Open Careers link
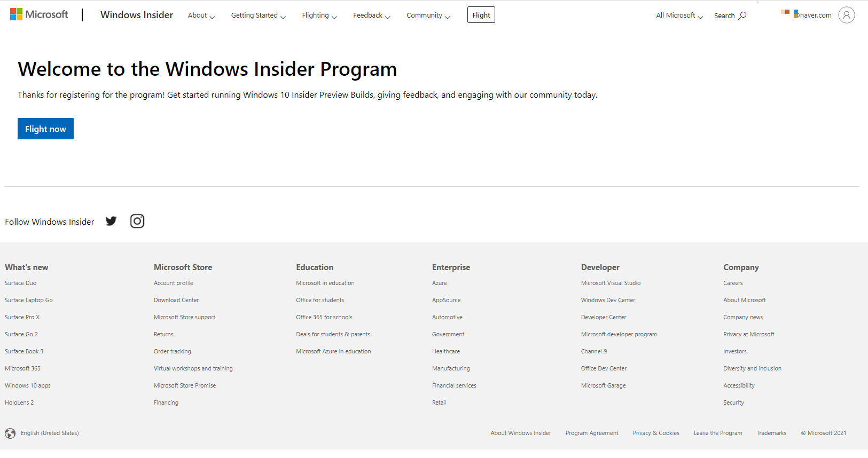Screen dimensions: 868x458 pos(733,283)
